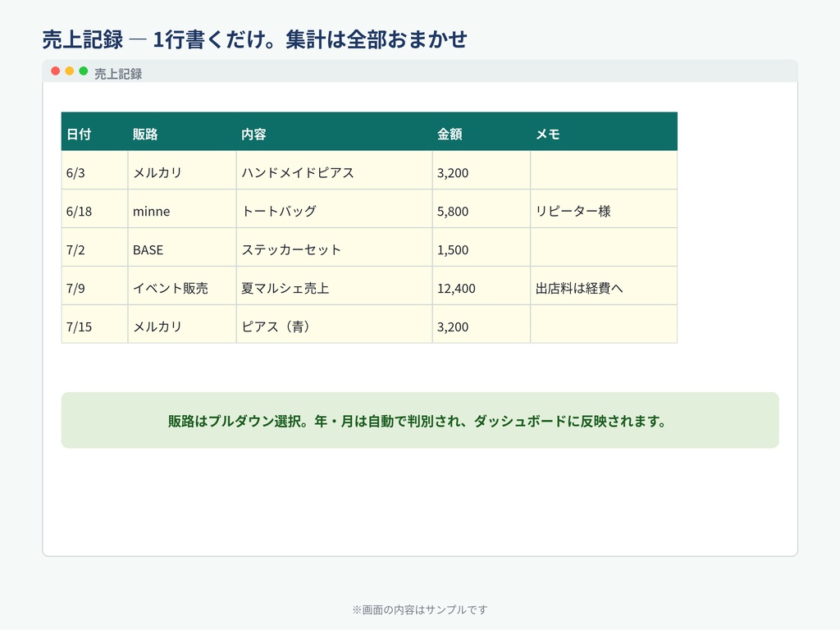
Task: Select the amount 3,200 in 7/15 row
Action: click(481, 324)
